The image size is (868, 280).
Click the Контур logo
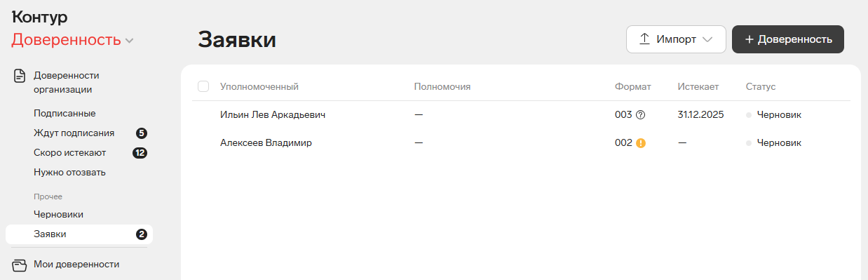40,17
